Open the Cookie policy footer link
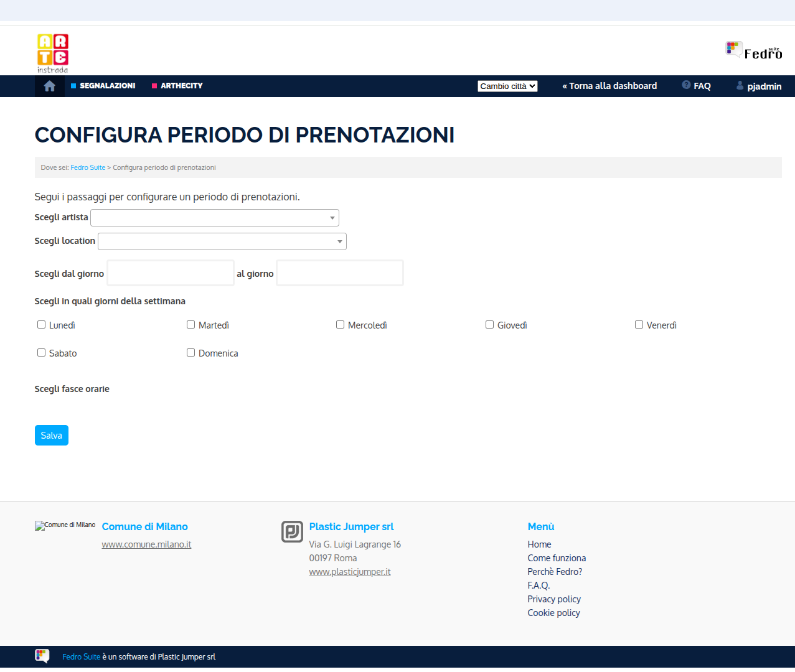Image resolution: width=795 pixels, height=672 pixels. 553,613
